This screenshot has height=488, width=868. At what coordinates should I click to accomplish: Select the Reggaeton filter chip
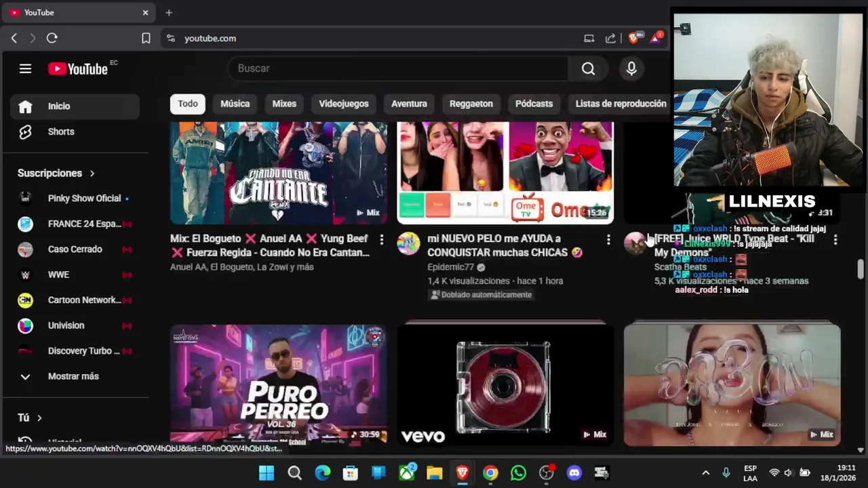coord(471,104)
